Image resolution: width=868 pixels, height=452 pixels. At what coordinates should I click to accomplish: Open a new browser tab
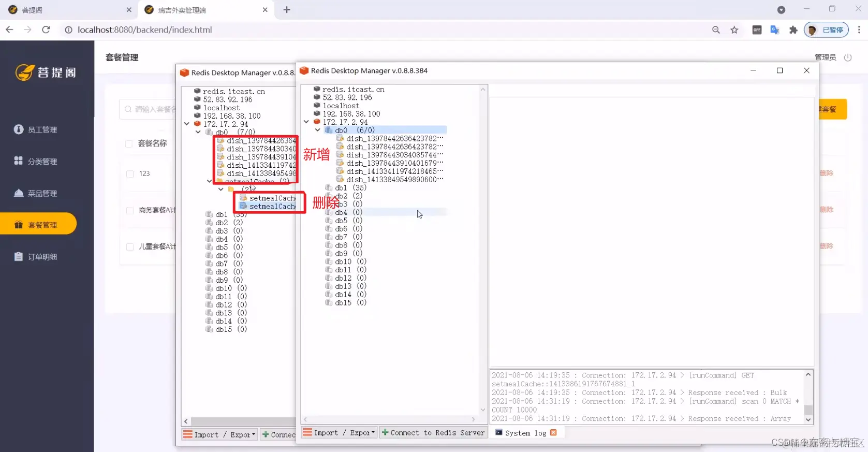click(287, 10)
